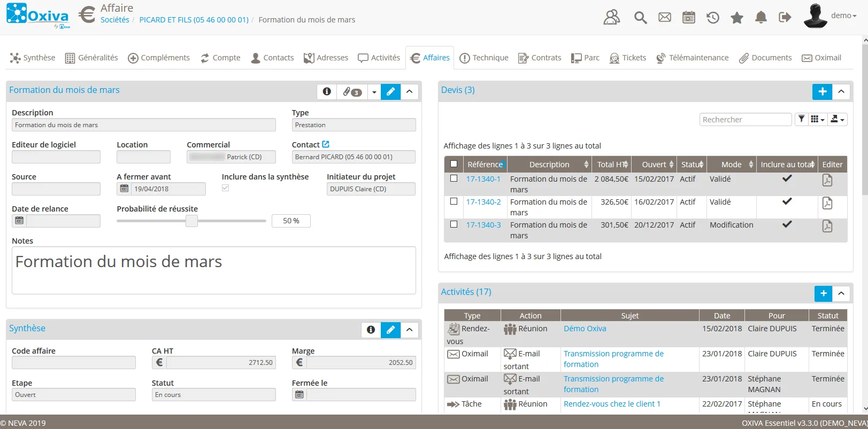
Task: Collapse the Devis panel
Action: click(x=841, y=91)
